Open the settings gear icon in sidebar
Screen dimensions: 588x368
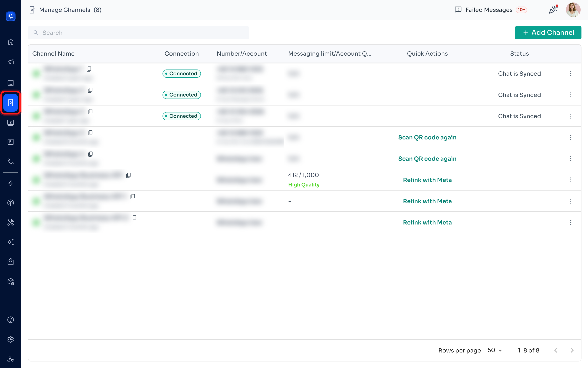10,339
